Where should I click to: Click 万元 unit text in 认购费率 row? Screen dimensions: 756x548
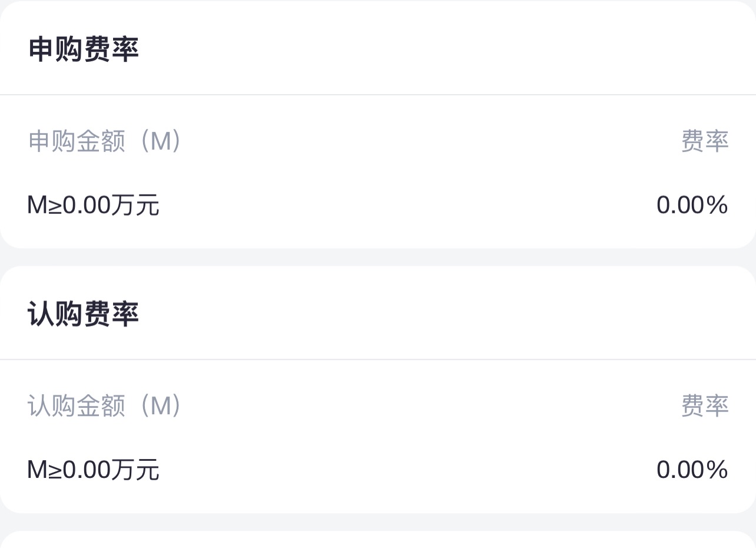(135, 470)
